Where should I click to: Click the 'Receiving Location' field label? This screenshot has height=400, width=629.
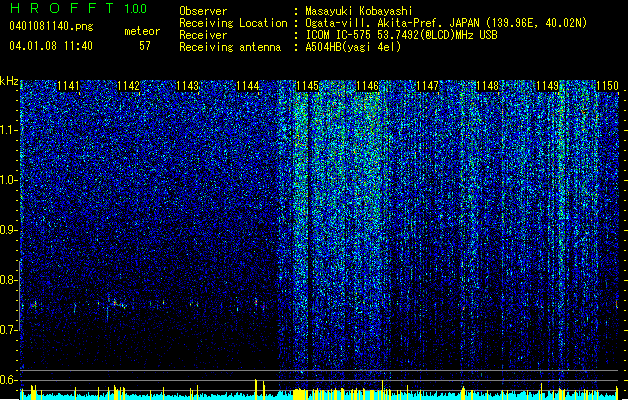(x=233, y=23)
